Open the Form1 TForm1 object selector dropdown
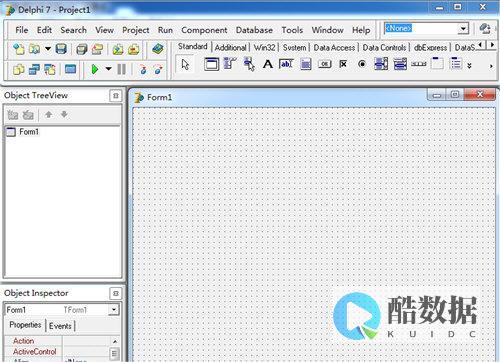The height and width of the screenshot is (362, 500). pyautogui.click(x=114, y=310)
